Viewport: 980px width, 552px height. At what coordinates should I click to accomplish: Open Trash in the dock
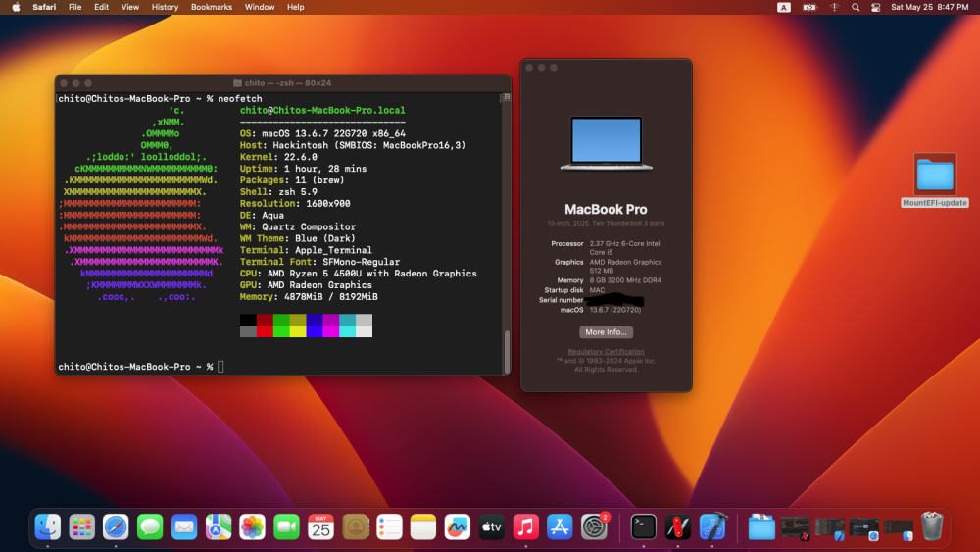click(x=931, y=527)
